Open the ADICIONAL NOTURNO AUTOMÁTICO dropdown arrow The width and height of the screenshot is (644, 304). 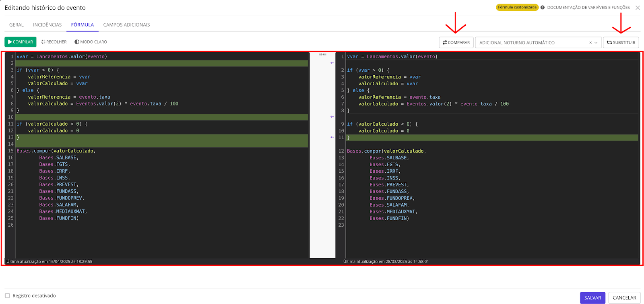coord(596,43)
